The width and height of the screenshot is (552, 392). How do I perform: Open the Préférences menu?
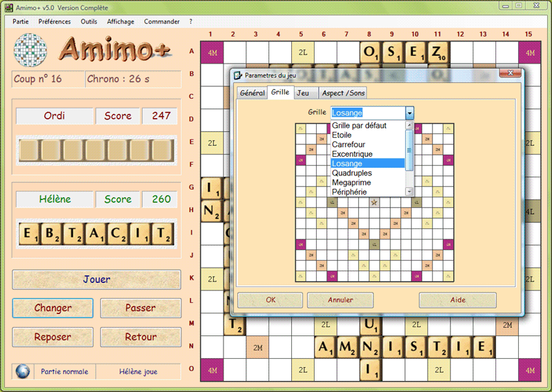pos(55,21)
